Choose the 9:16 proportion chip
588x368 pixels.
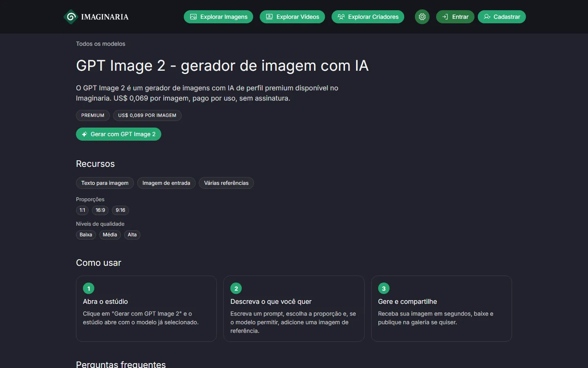click(120, 210)
